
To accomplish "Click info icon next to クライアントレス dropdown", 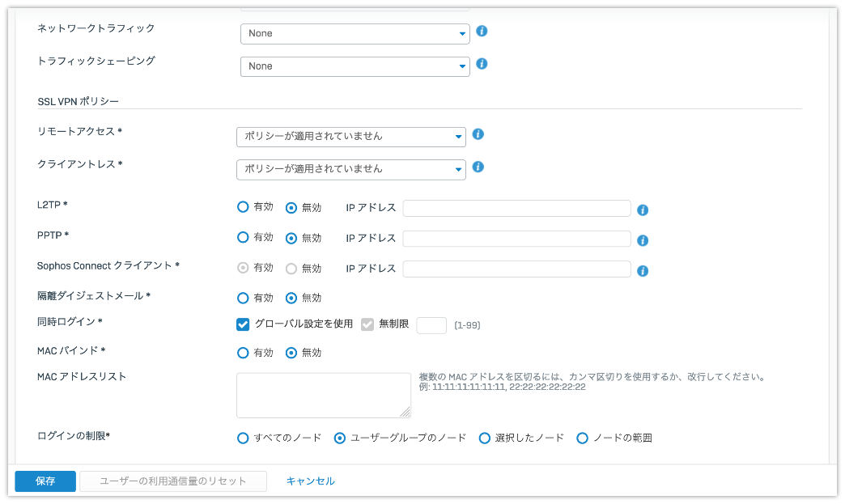I will pos(478,167).
